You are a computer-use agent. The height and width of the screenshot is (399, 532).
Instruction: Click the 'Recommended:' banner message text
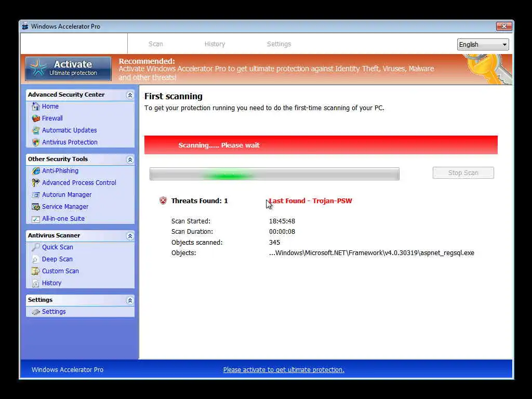click(x=276, y=69)
